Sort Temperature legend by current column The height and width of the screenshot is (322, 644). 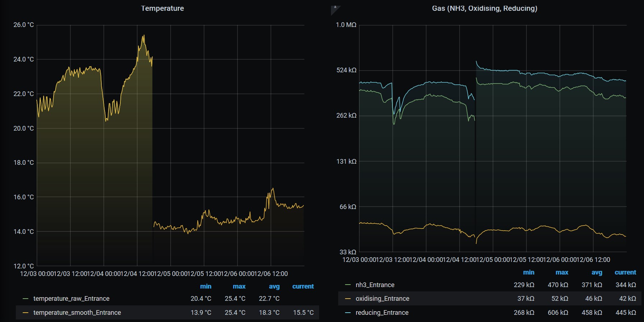[x=303, y=286]
